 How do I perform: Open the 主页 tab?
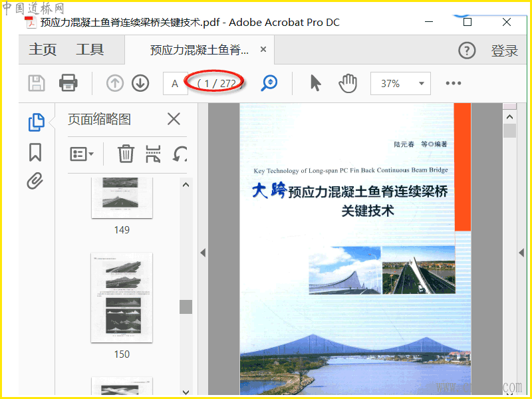point(43,49)
